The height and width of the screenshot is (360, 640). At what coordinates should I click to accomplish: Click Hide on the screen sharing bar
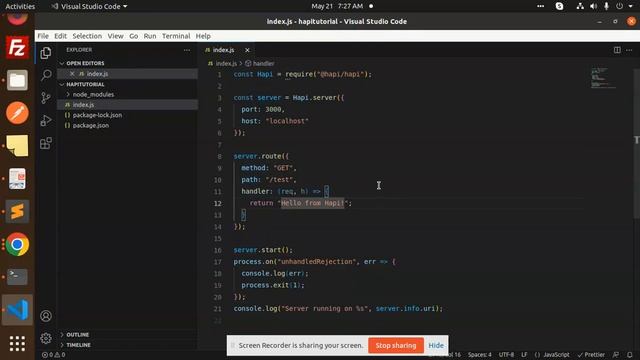pos(436,345)
